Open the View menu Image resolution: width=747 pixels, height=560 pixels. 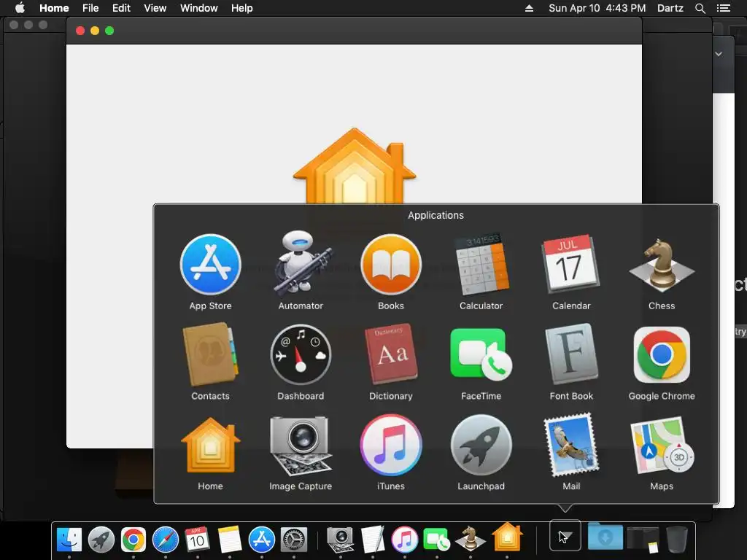[155, 8]
